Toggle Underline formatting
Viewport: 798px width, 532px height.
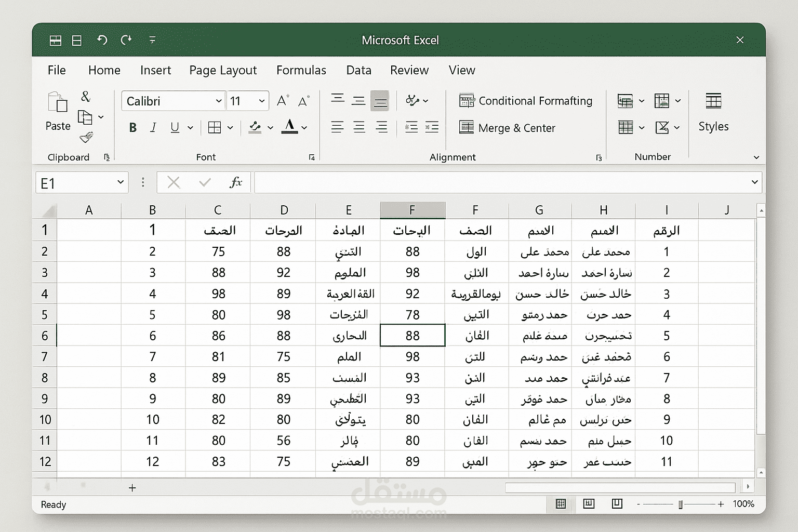pyautogui.click(x=175, y=128)
